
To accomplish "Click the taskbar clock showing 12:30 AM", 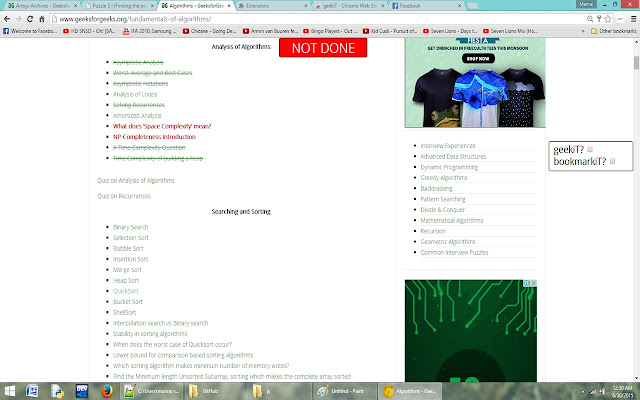I will (622, 391).
